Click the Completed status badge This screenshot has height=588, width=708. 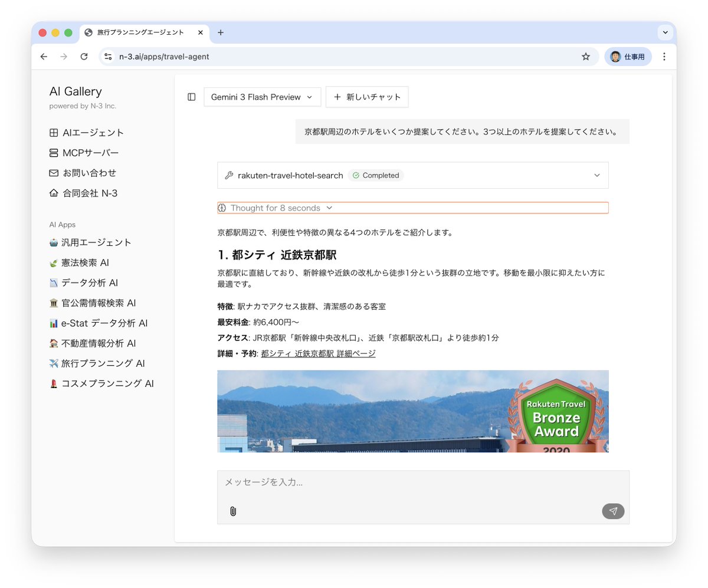click(x=376, y=175)
